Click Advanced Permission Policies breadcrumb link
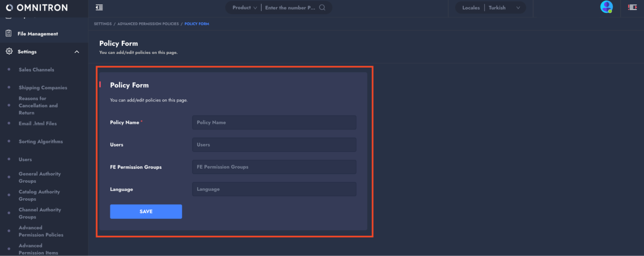Viewport: 644px width, 256px height. pyautogui.click(x=148, y=24)
